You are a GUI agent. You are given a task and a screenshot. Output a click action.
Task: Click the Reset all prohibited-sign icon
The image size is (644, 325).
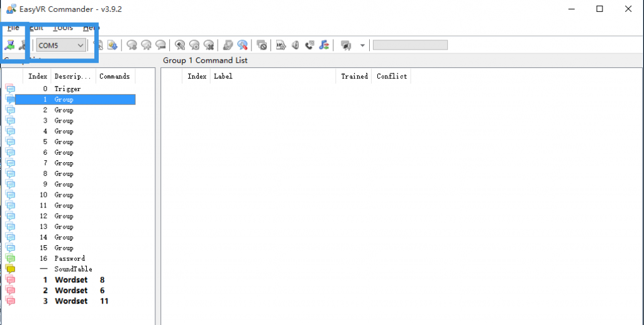pos(262,45)
